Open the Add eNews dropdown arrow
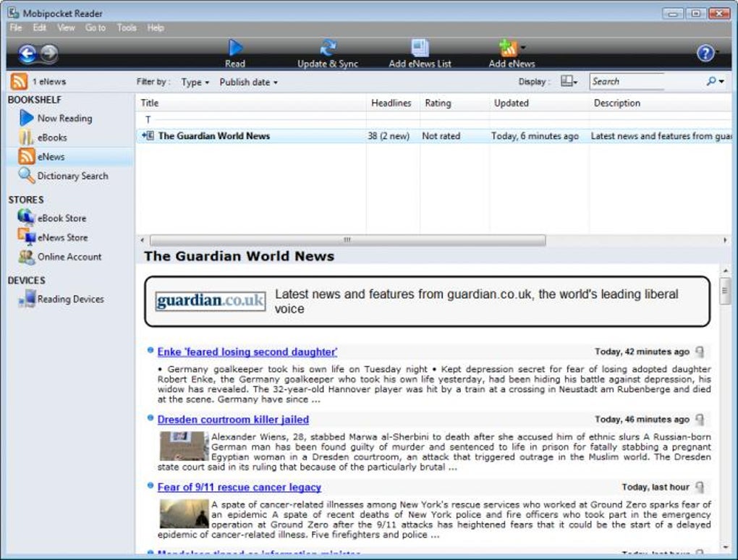This screenshot has height=560, width=738. pyautogui.click(x=523, y=47)
